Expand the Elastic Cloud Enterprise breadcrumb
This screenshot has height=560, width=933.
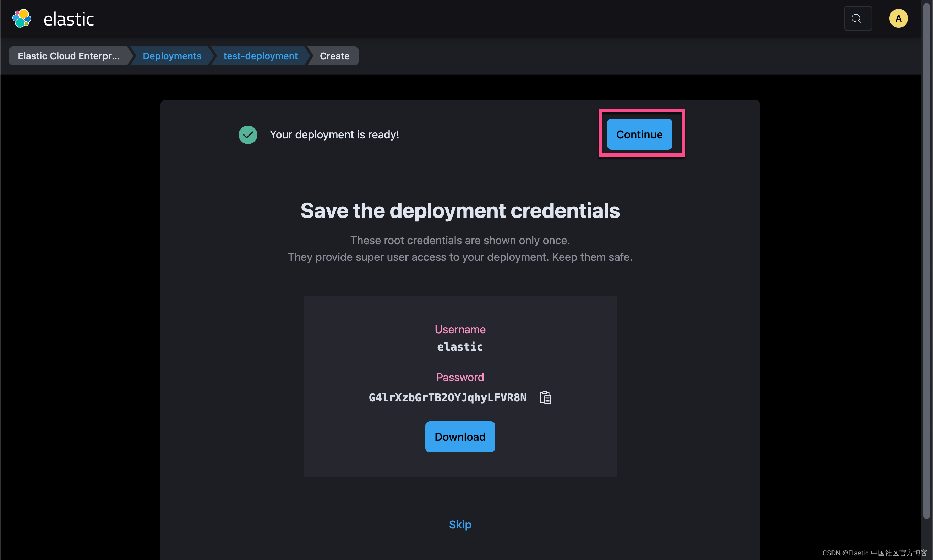pos(68,56)
